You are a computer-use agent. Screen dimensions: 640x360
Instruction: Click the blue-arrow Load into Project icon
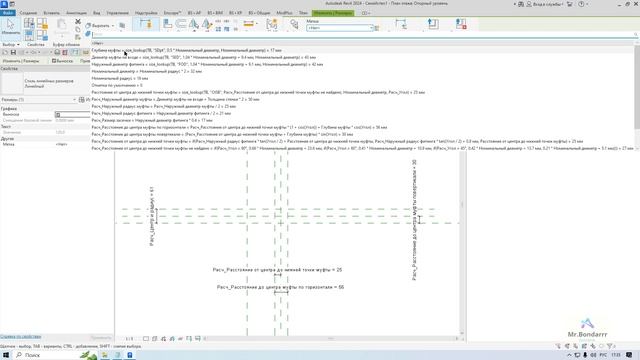tap(433, 24)
